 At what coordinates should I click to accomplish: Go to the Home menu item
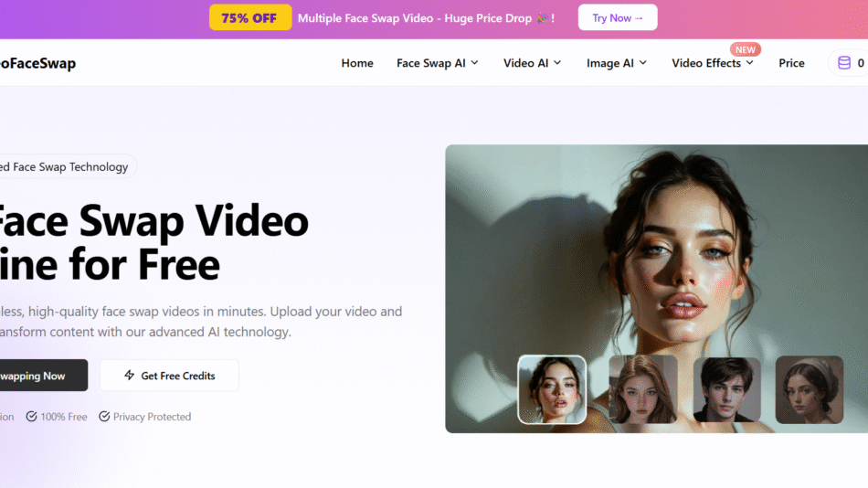[x=357, y=63]
